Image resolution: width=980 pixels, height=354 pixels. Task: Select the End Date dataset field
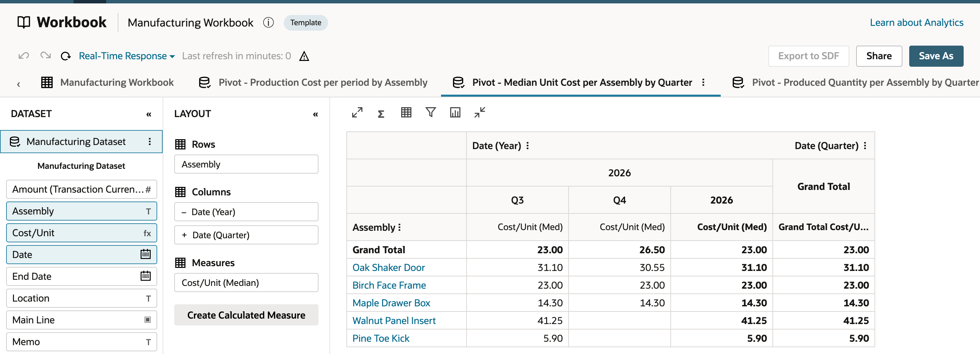[x=81, y=276]
